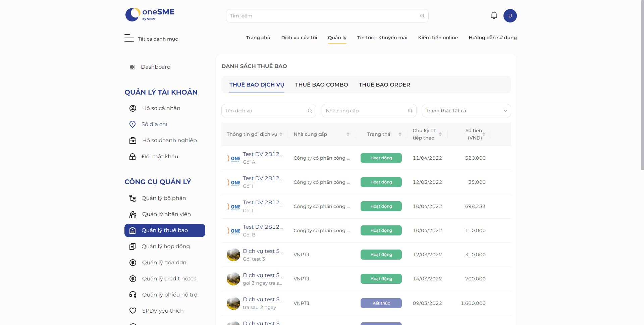The height and width of the screenshot is (325, 644).
Task: Click the oneSME logo
Action: pyautogui.click(x=150, y=15)
